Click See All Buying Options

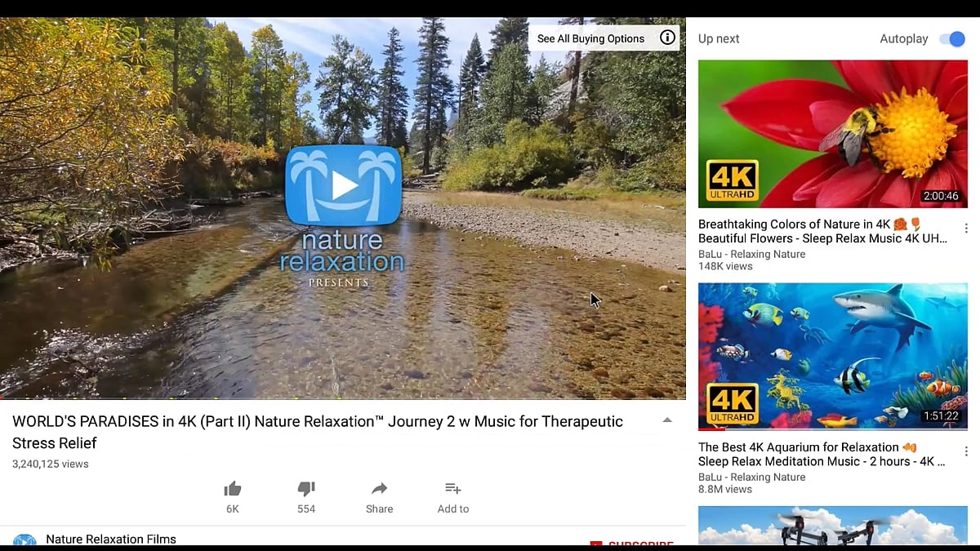point(590,38)
